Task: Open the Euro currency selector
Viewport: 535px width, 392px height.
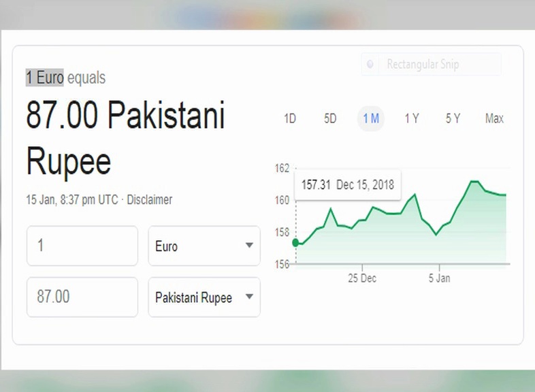Action: click(204, 246)
